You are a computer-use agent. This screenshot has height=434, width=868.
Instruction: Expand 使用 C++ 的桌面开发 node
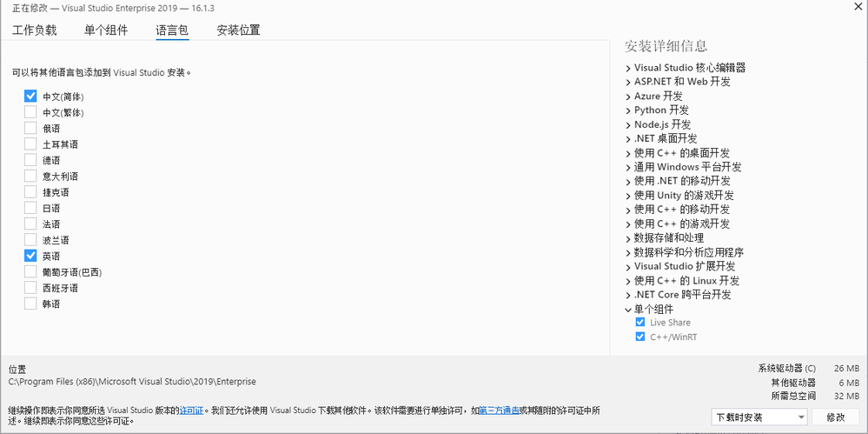click(x=628, y=154)
